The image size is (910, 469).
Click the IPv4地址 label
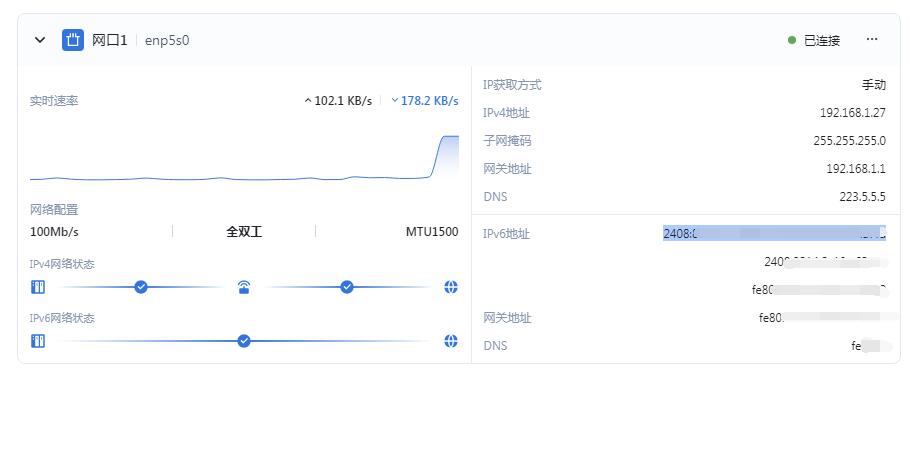(x=506, y=113)
